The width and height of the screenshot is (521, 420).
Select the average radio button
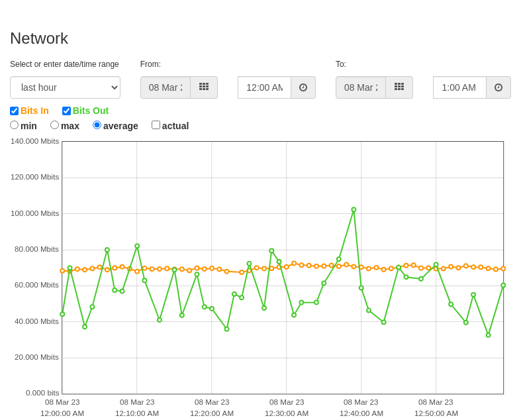pyautogui.click(x=97, y=125)
